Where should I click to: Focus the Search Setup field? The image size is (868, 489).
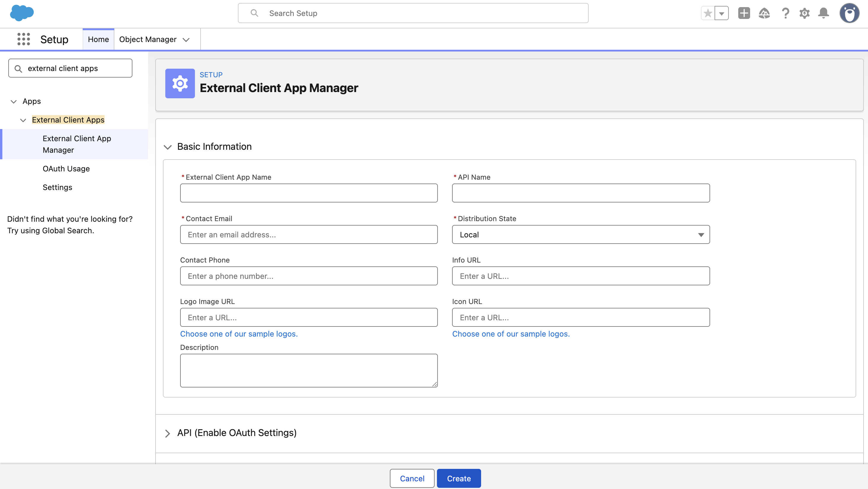point(413,13)
